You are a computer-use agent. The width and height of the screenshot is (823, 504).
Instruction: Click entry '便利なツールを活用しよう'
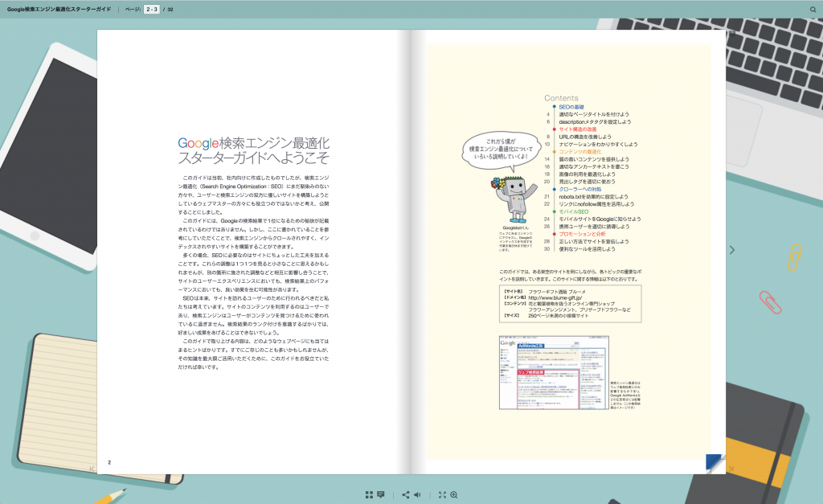pos(587,249)
